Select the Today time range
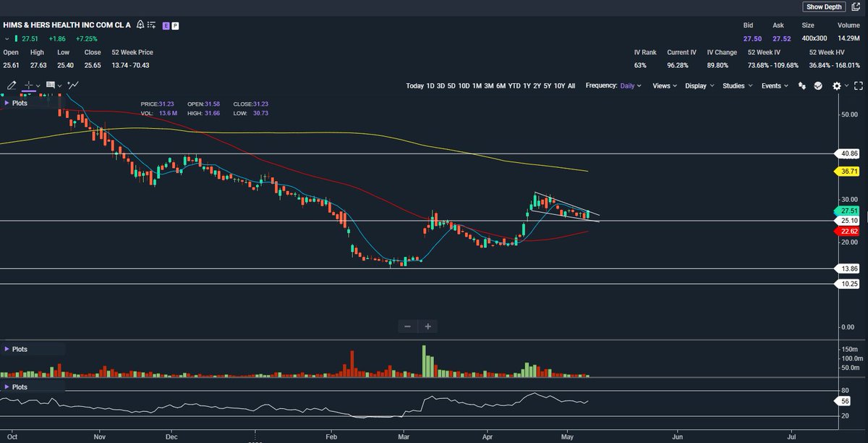868x443 pixels. click(x=414, y=85)
